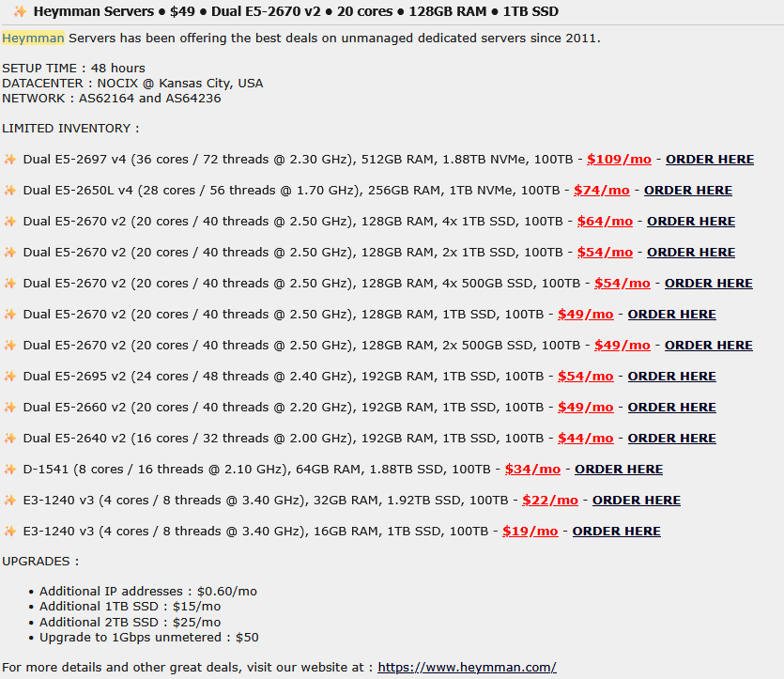Open $54/mo link for 2x 1TB SSD
The image size is (784, 679).
(605, 253)
